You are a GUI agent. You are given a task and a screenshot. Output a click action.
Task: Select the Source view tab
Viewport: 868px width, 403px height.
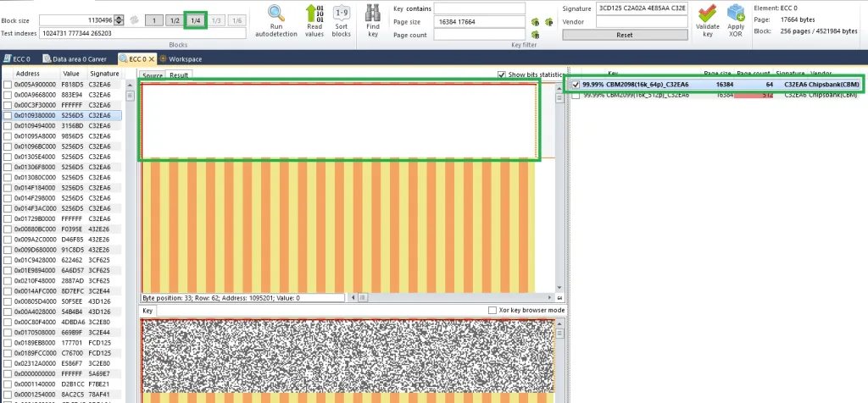coord(153,75)
